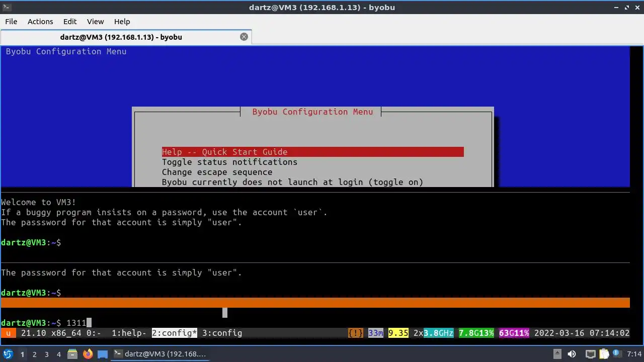Click the 07:14:02 time in byobu status

tap(609, 333)
